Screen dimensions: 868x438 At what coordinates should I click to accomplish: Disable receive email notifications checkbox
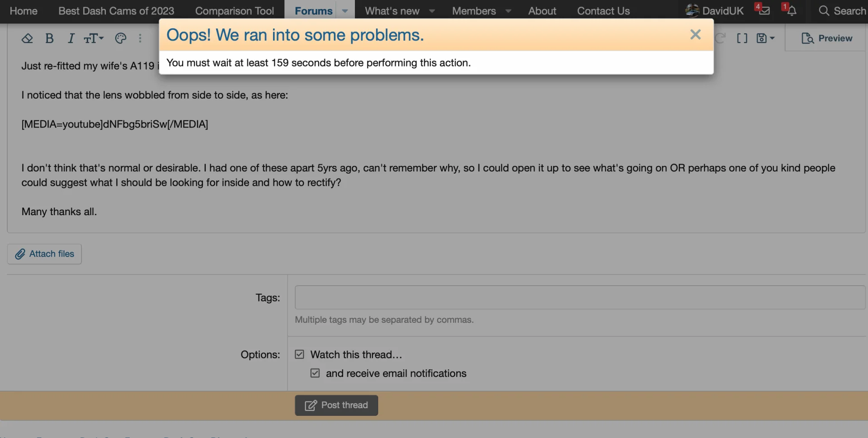[315, 373]
